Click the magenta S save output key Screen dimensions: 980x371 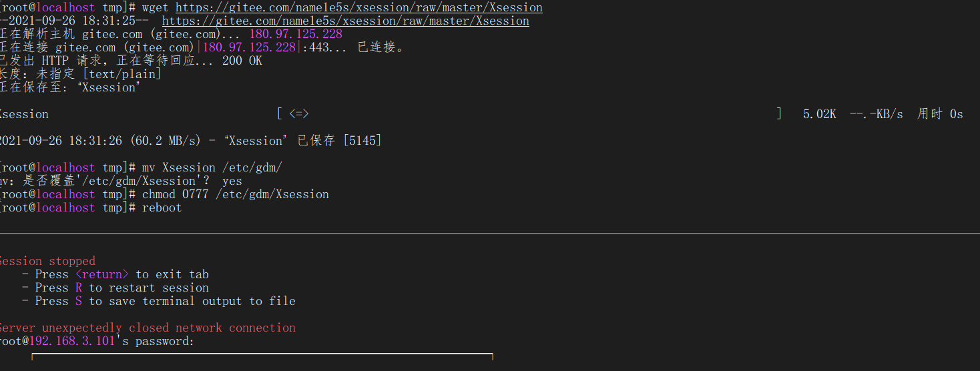[x=79, y=301]
